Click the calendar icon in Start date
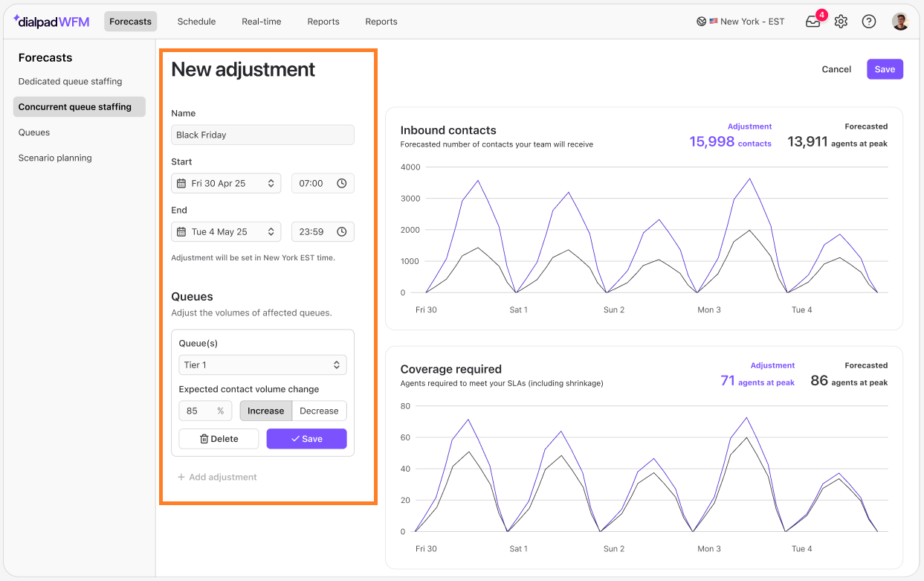 [x=181, y=183]
